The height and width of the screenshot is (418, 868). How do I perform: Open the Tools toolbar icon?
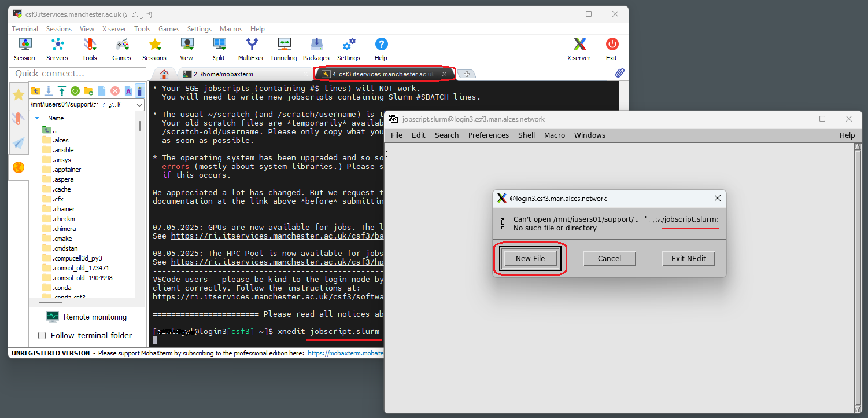click(x=89, y=49)
